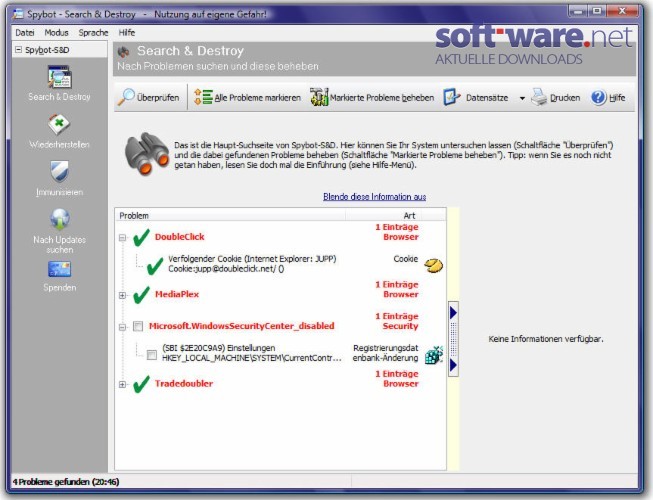Click the Security type label
Viewport: 653px width, 500px height.
(400, 326)
